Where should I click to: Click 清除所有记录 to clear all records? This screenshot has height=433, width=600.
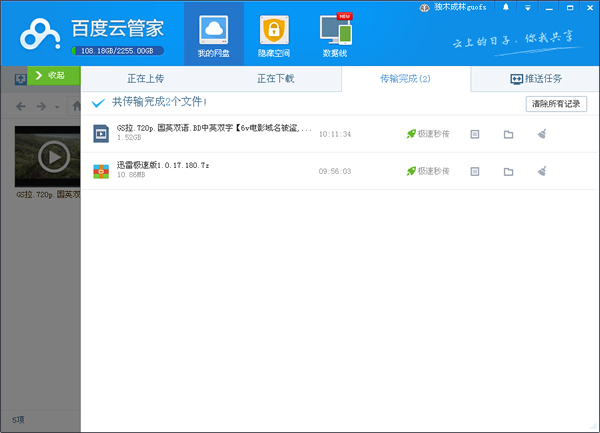[556, 103]
